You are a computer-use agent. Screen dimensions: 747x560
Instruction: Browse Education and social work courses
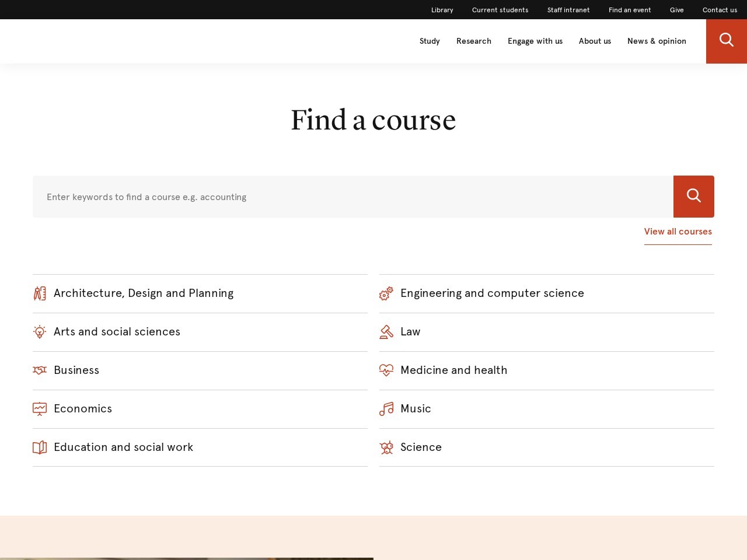pyautogui.click(x=200, y=447)
